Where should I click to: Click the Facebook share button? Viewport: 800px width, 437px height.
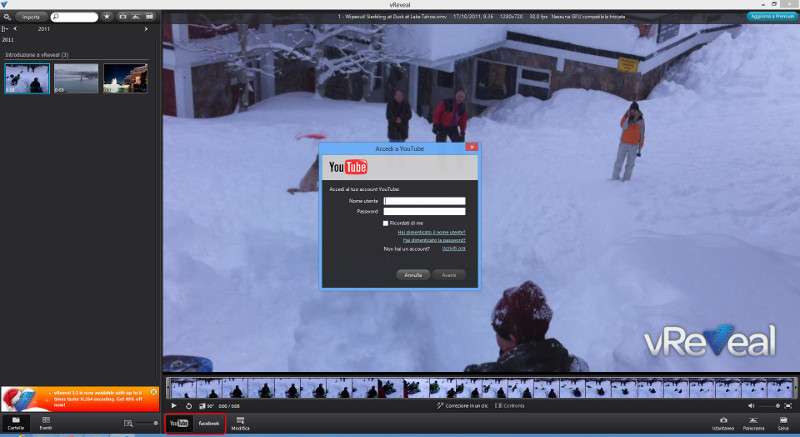[208, 423]
